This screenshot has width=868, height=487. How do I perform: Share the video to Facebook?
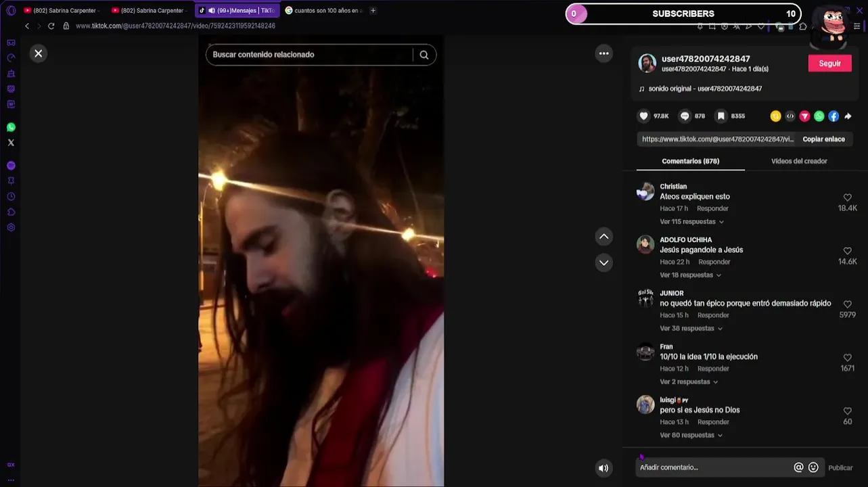[833, 116]
